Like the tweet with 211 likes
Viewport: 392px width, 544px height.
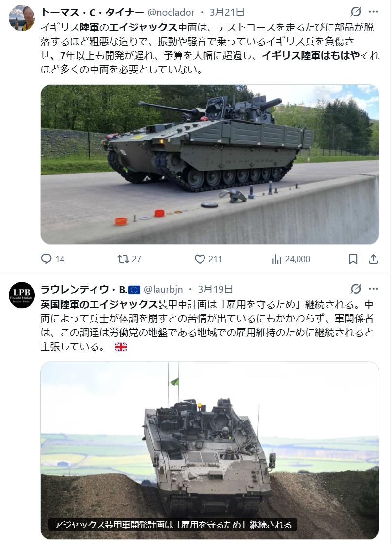[x=200, y=259]
